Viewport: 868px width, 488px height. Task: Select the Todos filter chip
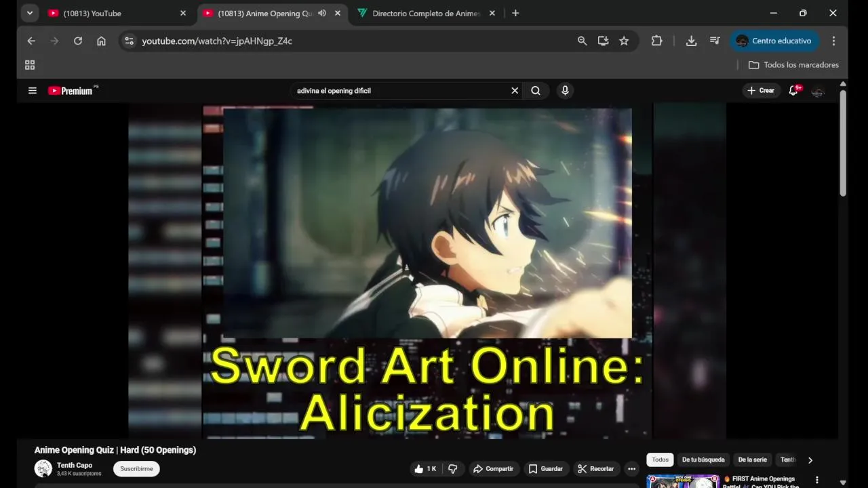coord(660,460)
